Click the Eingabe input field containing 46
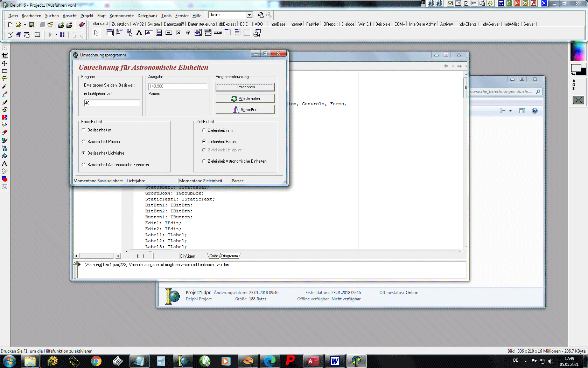Viewport: 588px width, 368px height. [x=112, y=103]
